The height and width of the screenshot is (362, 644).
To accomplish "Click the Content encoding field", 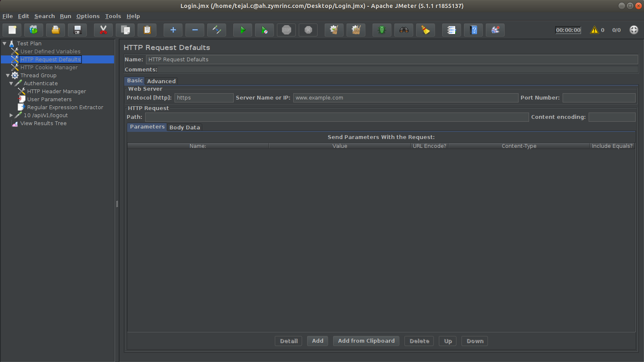I will click(x=612, y=117).
